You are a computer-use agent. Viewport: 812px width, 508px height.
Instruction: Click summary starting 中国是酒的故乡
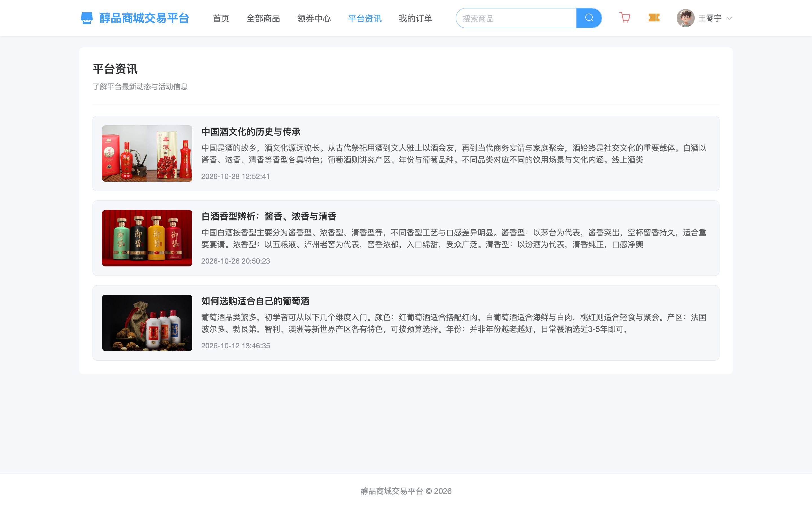point(454,154)
